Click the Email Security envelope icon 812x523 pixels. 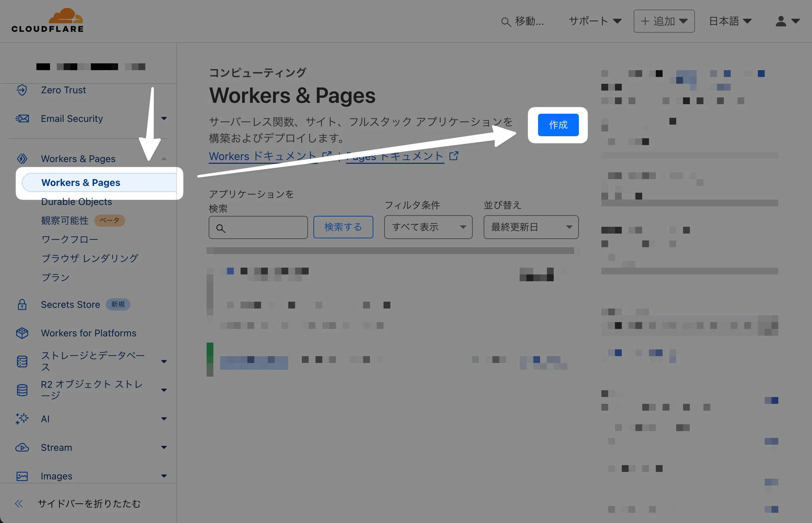(x=22, y=118)
